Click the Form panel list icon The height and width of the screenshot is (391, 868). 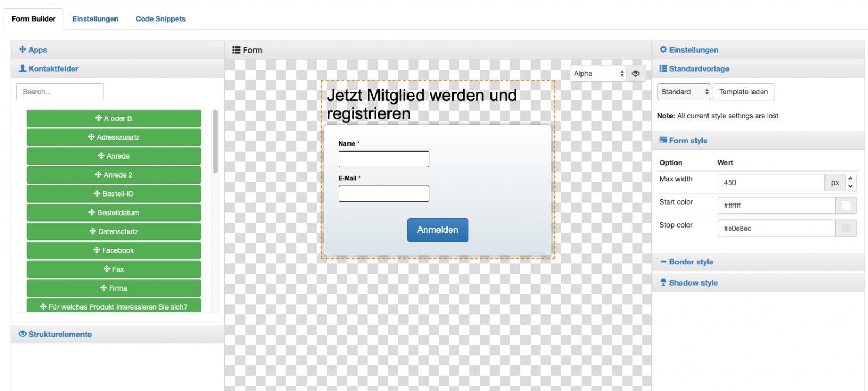point(236,50)
